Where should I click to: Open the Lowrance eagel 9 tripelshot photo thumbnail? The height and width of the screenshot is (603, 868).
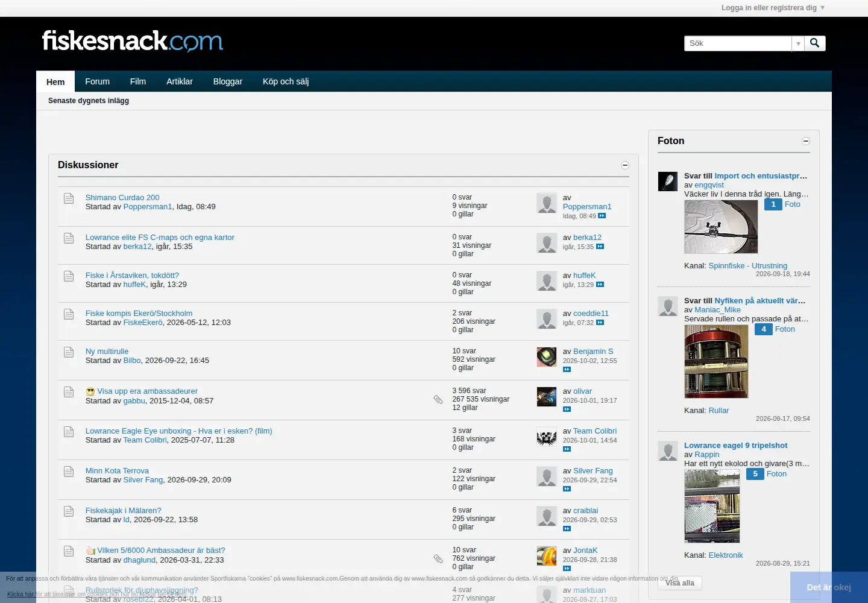pos(712,506)
